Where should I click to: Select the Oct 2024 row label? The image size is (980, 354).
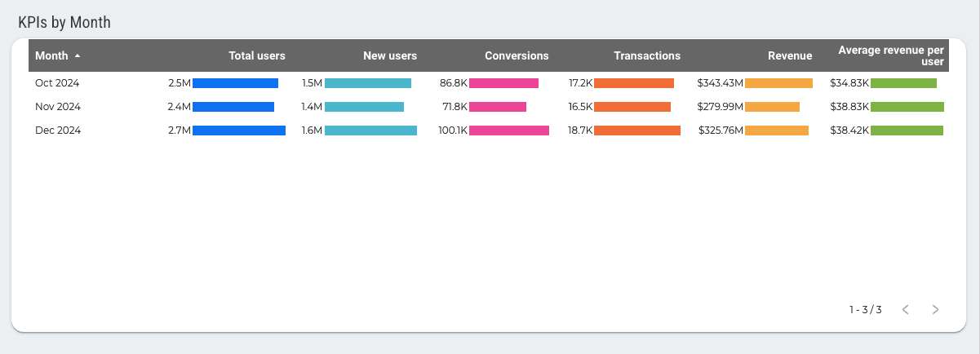tap(57, 83)
